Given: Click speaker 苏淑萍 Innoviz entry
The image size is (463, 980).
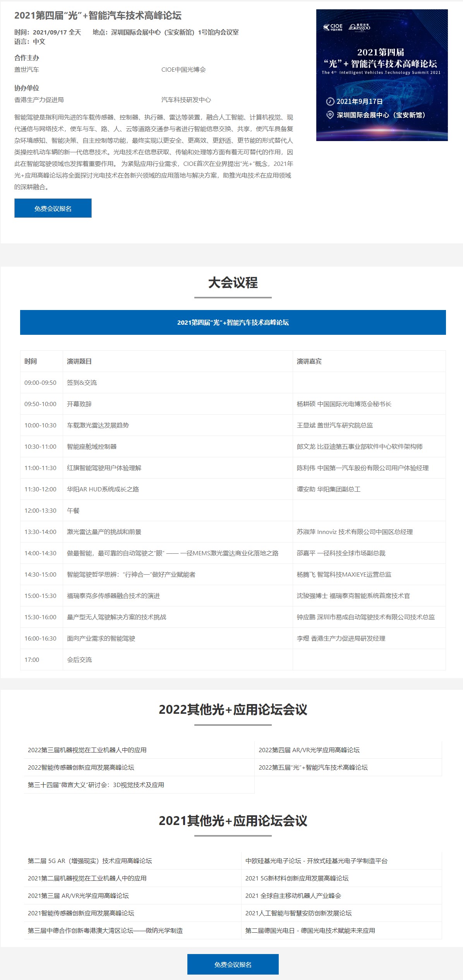Looking at the screenshot, I should pos(355,532).
